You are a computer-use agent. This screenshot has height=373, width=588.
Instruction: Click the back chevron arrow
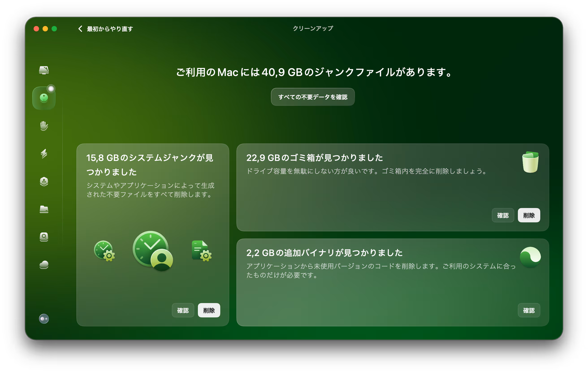click(80, 28)
